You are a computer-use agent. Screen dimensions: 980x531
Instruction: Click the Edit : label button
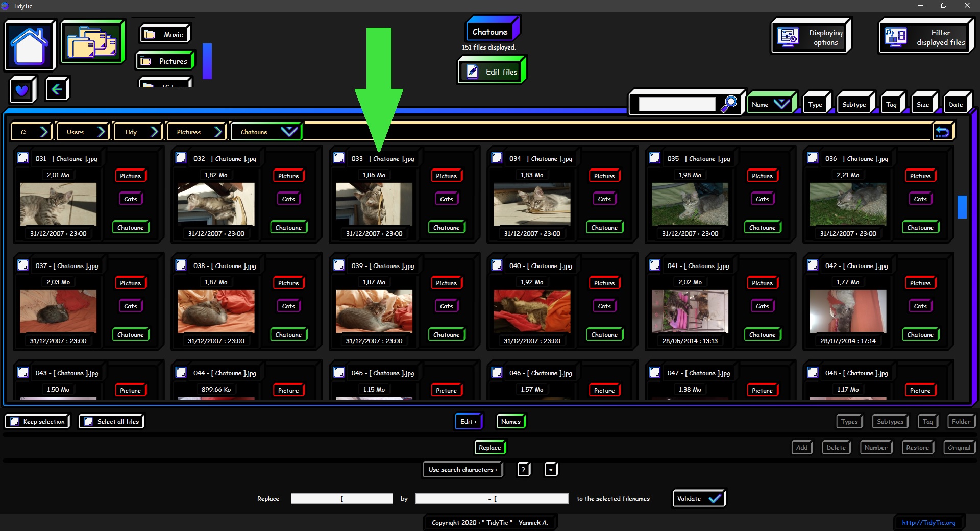pos(468,421)
